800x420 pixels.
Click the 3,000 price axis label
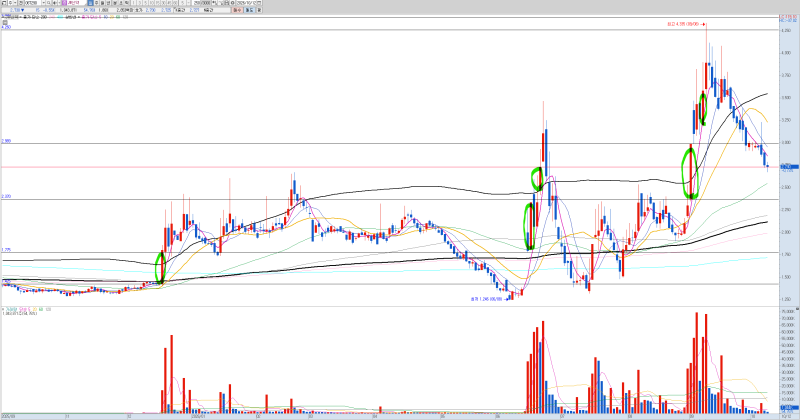(x=786, y=143)
